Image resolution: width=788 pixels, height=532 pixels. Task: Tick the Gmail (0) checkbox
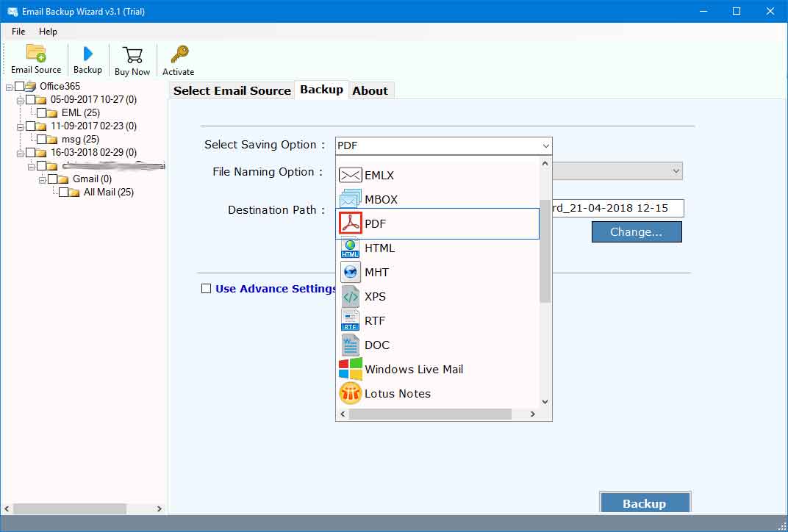click(x=52, y=179)
